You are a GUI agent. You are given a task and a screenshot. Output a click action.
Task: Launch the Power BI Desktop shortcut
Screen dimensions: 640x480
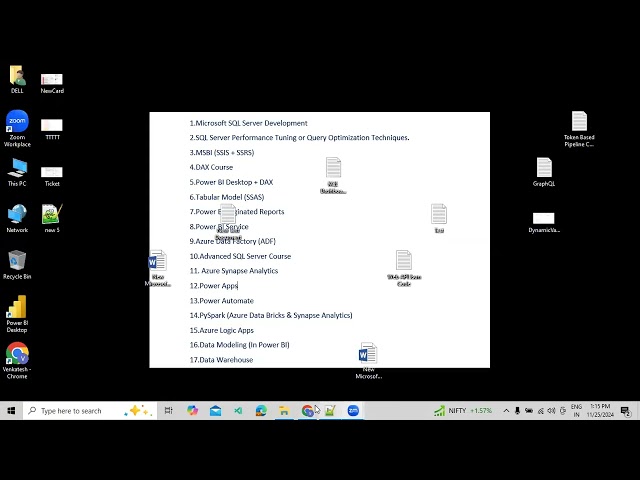point(17,314)
